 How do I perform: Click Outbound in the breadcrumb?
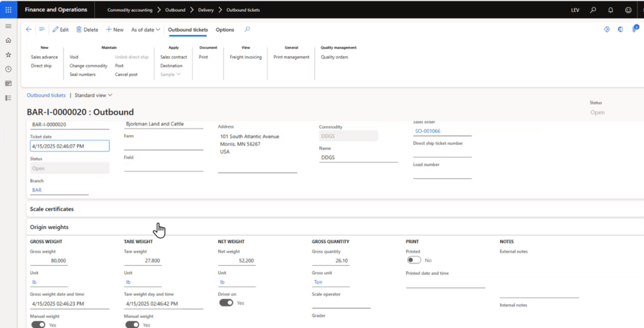pos(175,10)
